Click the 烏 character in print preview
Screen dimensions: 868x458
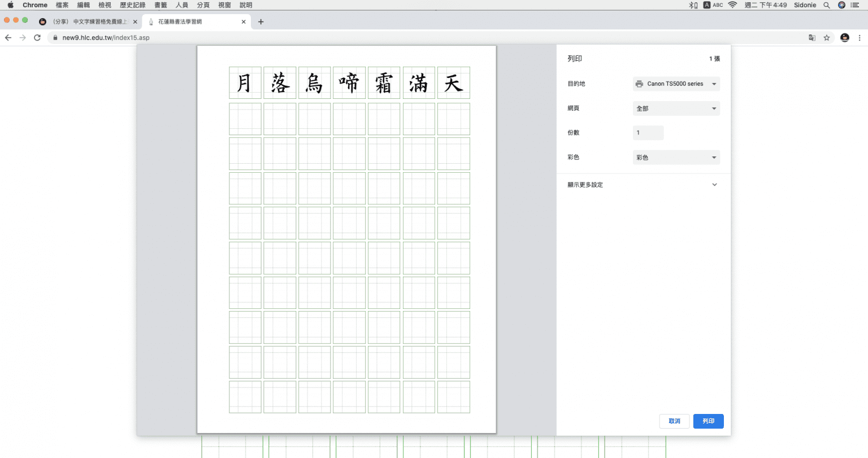[314, 83]
